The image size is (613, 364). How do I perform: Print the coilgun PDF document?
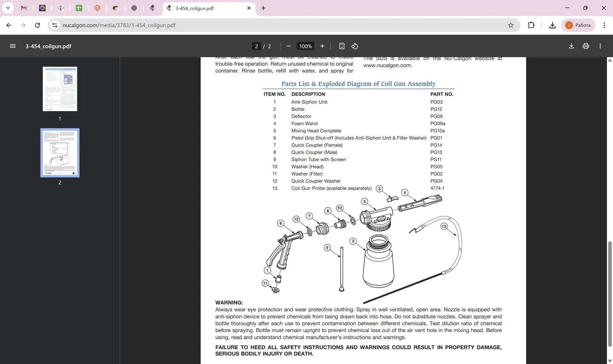coord(586,46)
